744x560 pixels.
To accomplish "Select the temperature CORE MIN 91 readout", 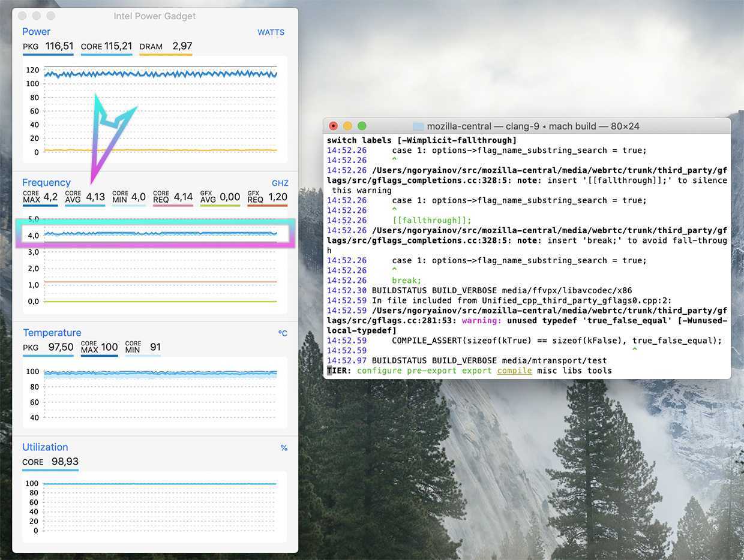I will (x=155, y=347).
